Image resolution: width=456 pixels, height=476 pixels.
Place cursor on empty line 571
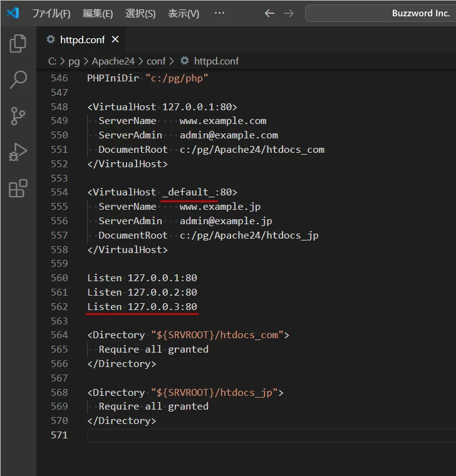pyautogui.click(x=251, y=435)
